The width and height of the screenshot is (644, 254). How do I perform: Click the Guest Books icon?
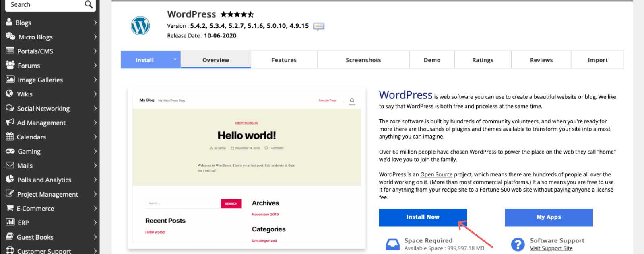point(10,236)
